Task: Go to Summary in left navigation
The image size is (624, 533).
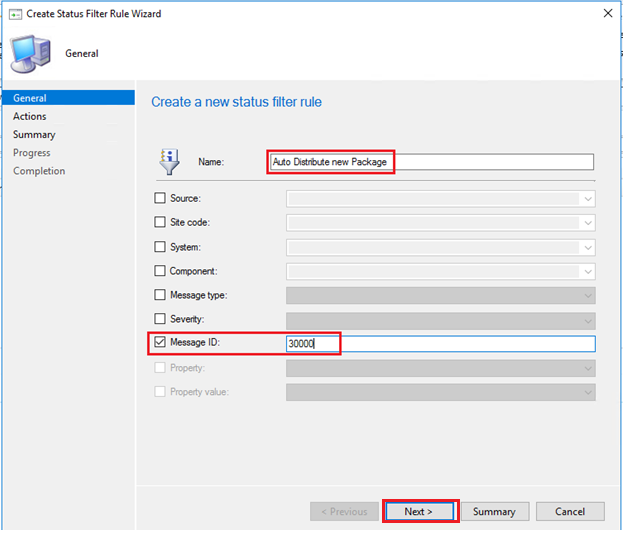Action: pos(34,134)
